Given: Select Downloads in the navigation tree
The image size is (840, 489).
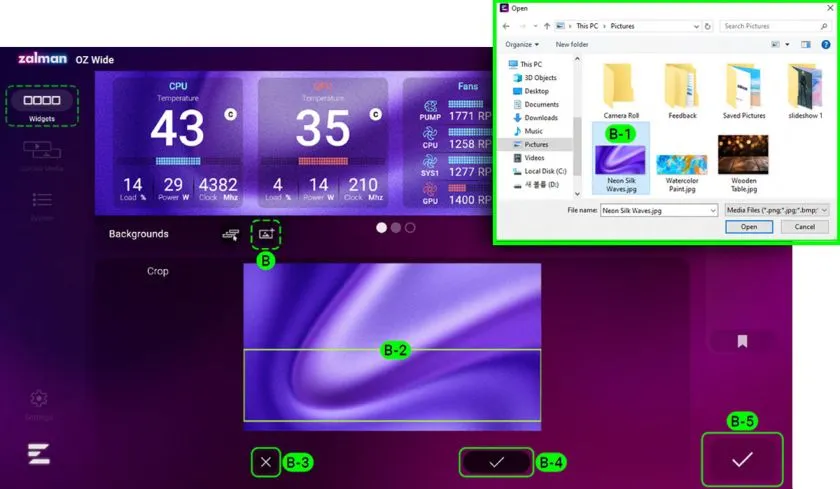Looking at the screenshot, I should pyautogui.click(x=541, y=117).
